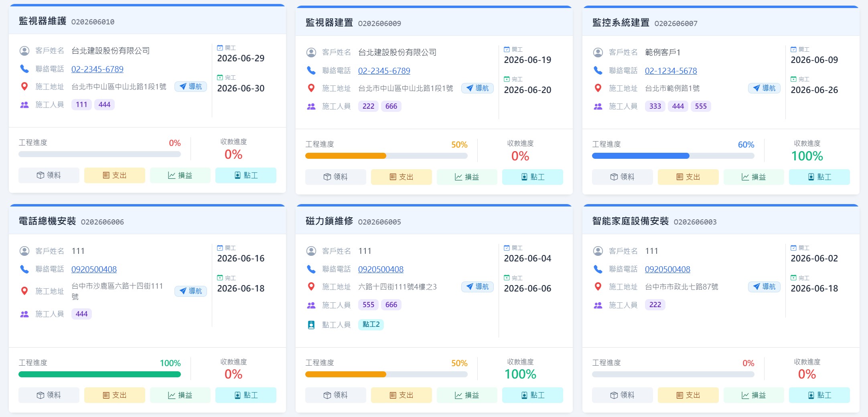868x417 pixels.
Task: Open 領料 for 監控系統建置 card
Action: point(623,177)
